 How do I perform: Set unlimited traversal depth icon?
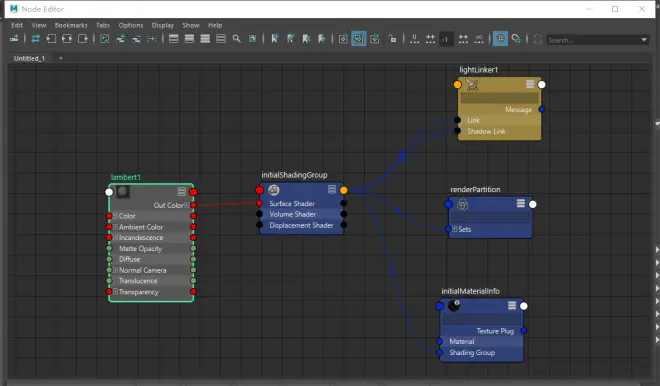[479, 39]
